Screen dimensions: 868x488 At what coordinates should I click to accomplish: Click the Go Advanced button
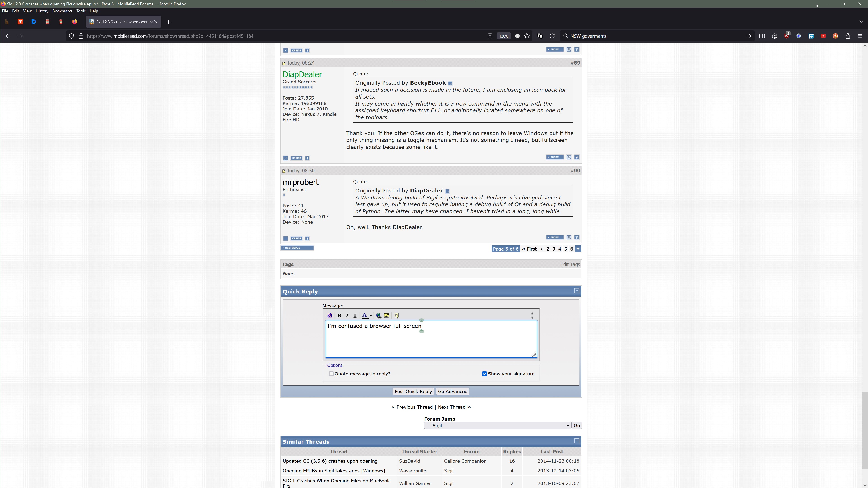[x=453, y=391]
